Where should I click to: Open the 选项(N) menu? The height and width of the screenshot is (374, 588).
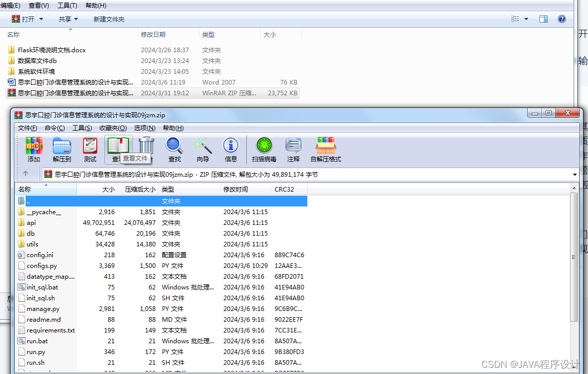tap(145, 128)
